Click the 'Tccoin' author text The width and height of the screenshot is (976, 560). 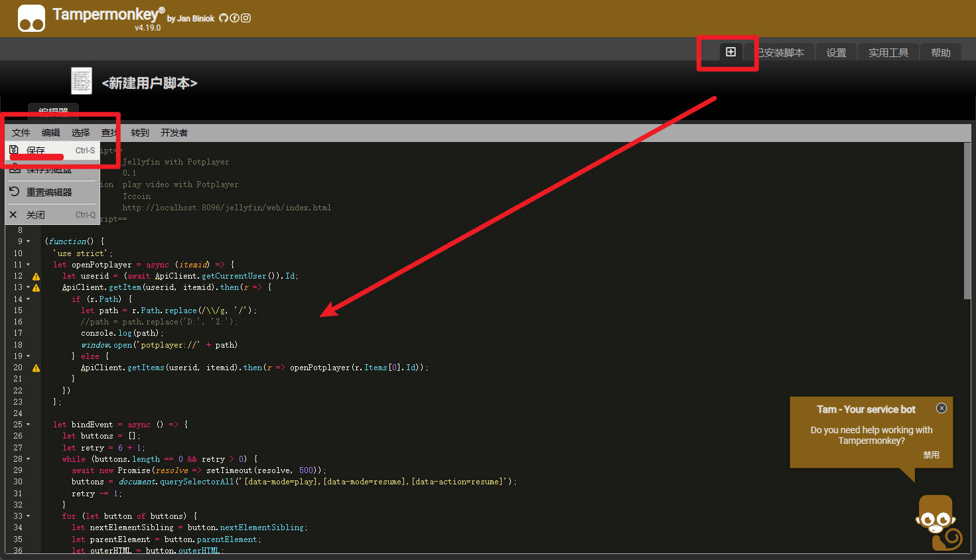coord(137,196)
